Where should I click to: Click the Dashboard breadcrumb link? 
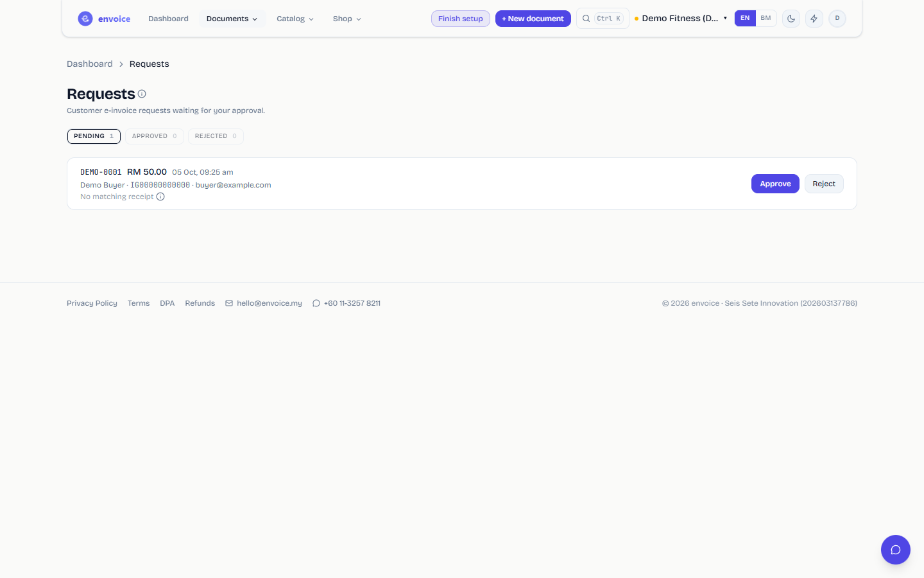click(x=90, y=64)
